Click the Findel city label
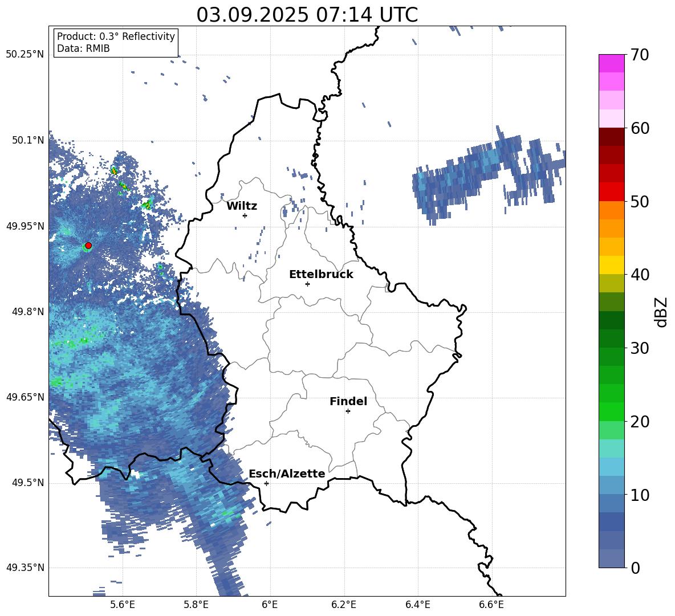 tap(348, 401)
